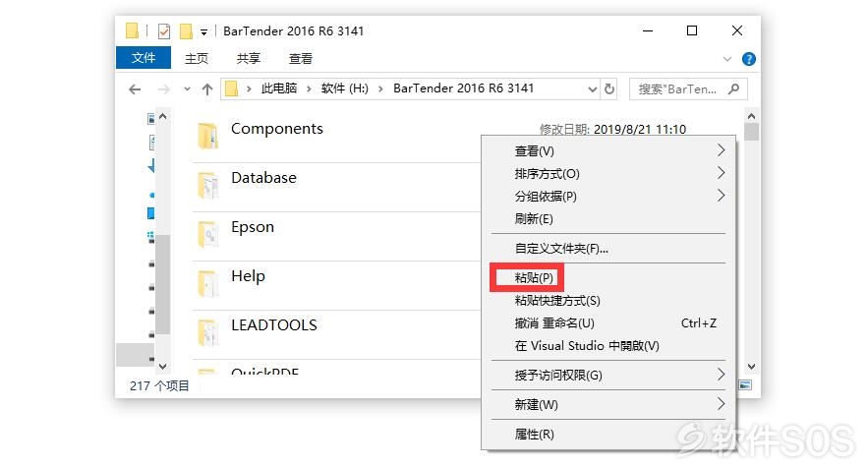Open the recent locations dropdown
868x467 pixels.
[187, 88]
